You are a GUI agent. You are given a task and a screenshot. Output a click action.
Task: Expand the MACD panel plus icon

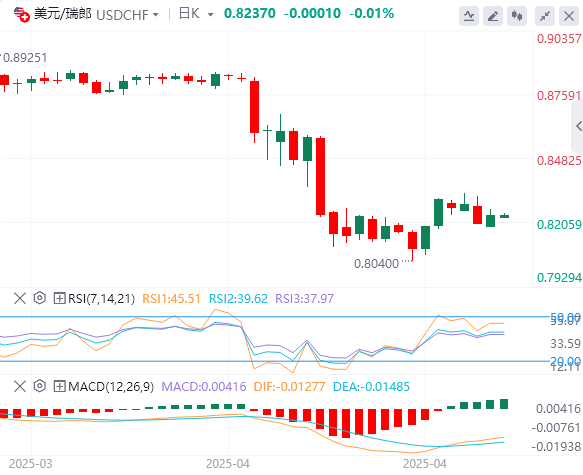[59, 386]
